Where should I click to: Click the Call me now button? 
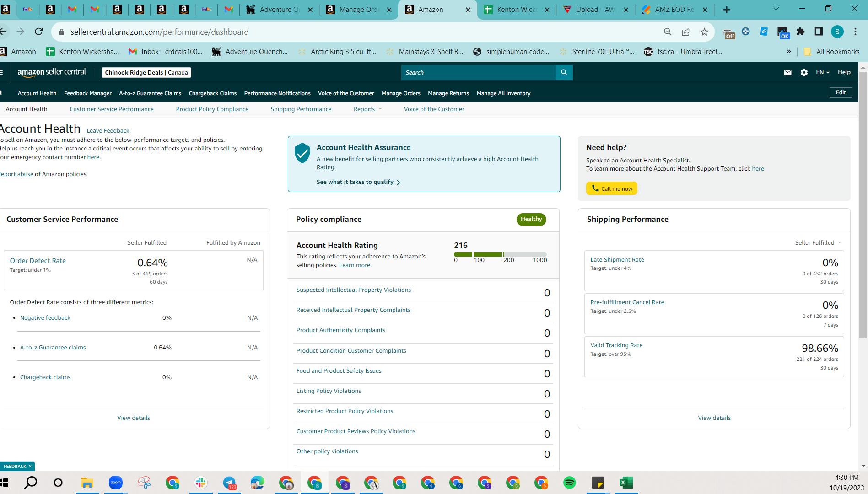(x=612, y=188)
